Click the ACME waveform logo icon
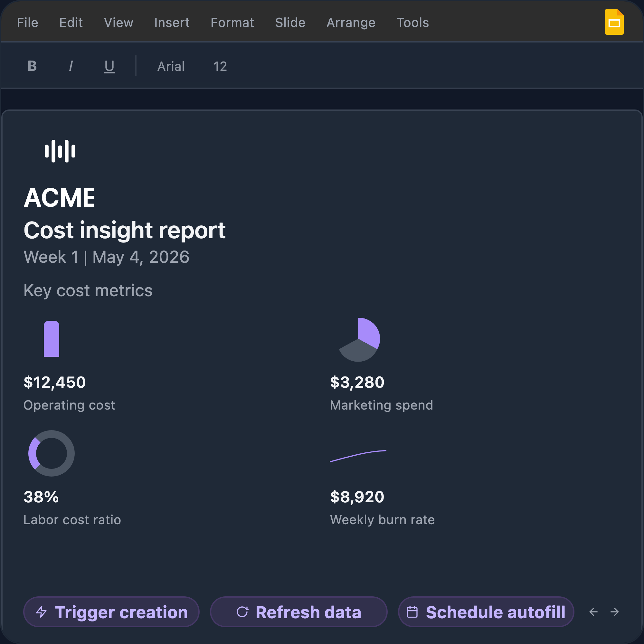 click(60, 151)
